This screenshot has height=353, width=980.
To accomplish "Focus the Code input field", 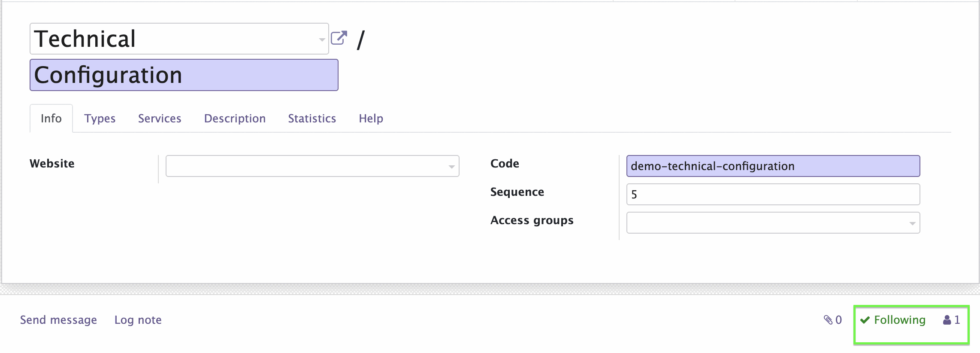I will 773,166.
